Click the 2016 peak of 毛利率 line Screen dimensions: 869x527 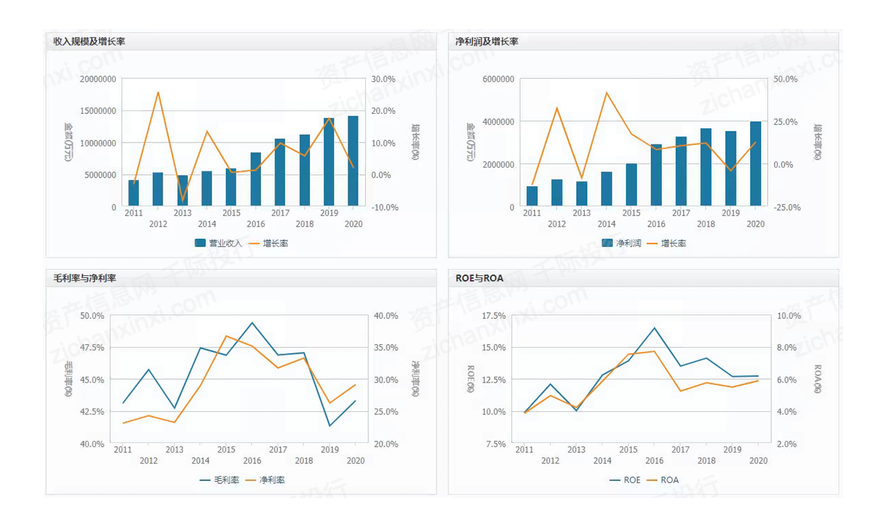coord(252,323)
